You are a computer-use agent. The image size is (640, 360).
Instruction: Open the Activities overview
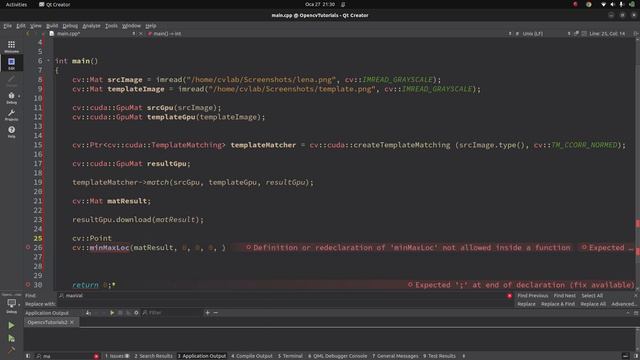tap(16, 4)
